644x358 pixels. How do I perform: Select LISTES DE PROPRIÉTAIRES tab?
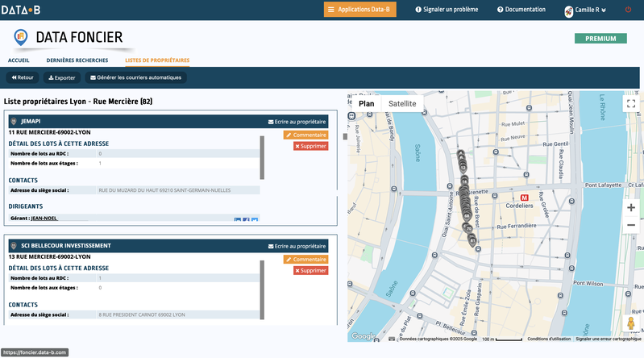click(157, 60)
